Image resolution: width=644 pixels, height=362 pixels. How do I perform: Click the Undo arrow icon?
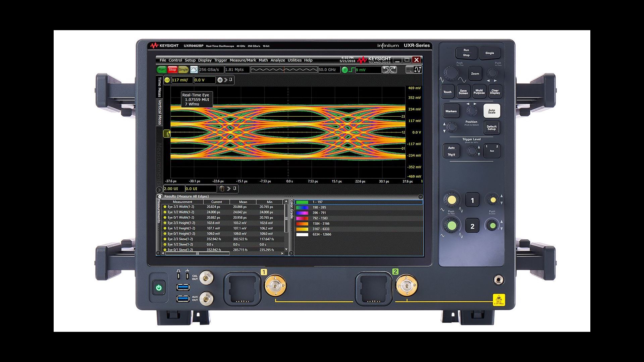386,70
